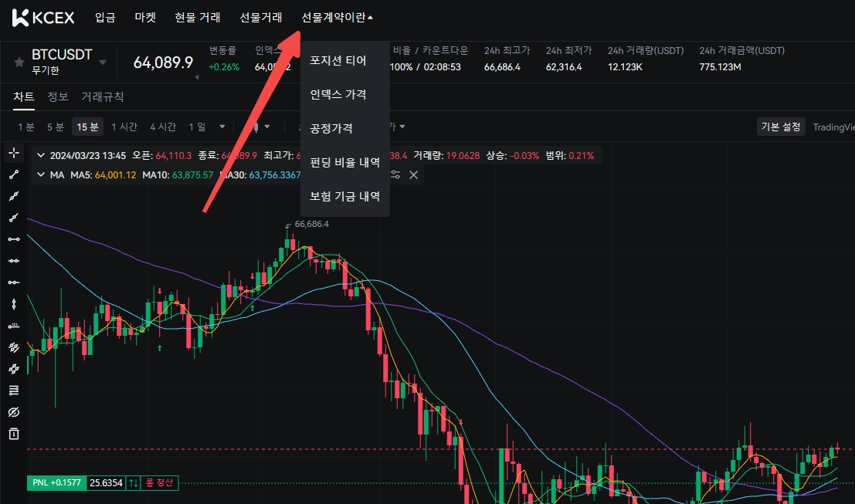This screenshot has width=855, height=504.
Task: Remove MA indicator with X icon
Action: [414, 175]
